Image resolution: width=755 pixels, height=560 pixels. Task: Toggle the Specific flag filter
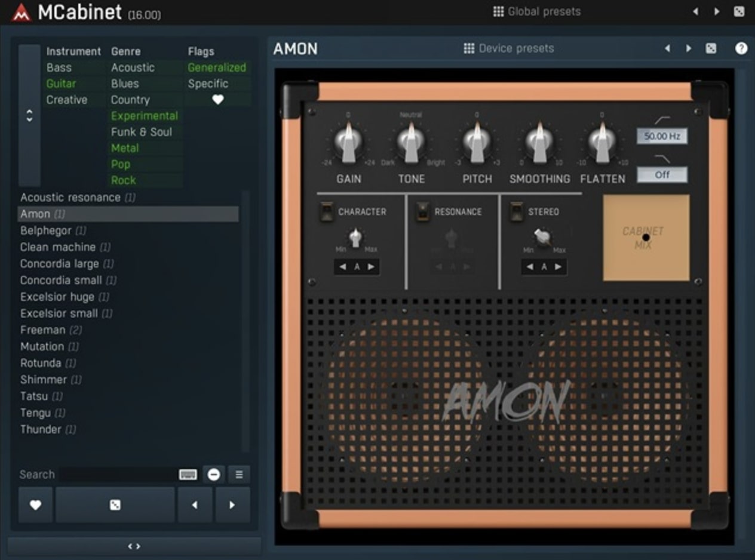tap(208, 84)
